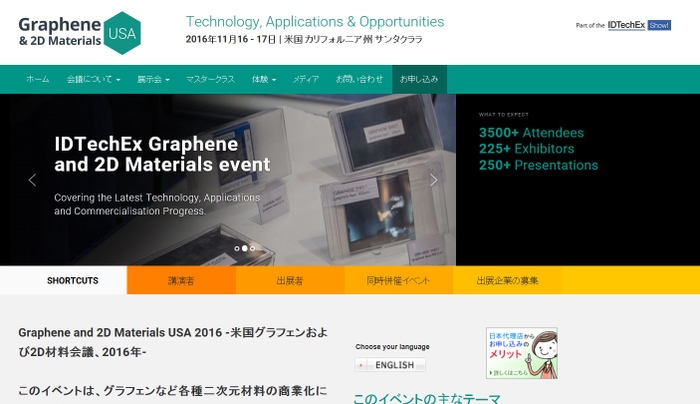The height and width of the screenshot is (404, 700).
Task: Click the Choose your language label
Action: pyautogui.click(x=392, y=346)
